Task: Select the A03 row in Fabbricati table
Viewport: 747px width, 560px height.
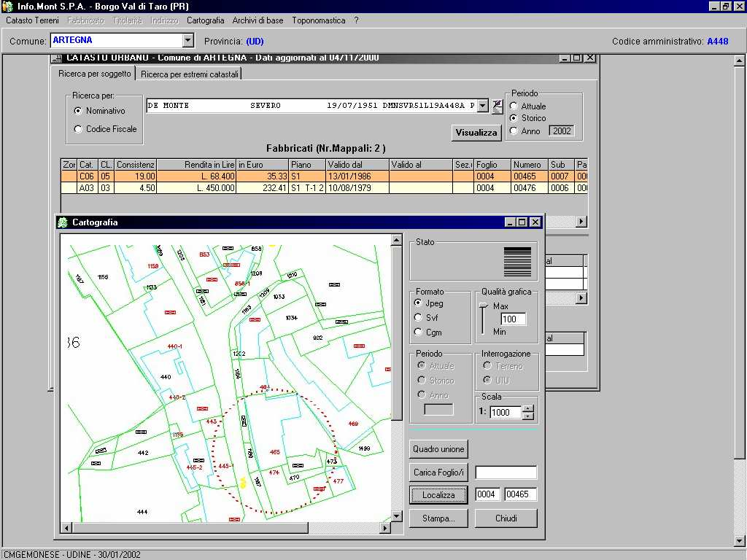Action: [324, 188]
